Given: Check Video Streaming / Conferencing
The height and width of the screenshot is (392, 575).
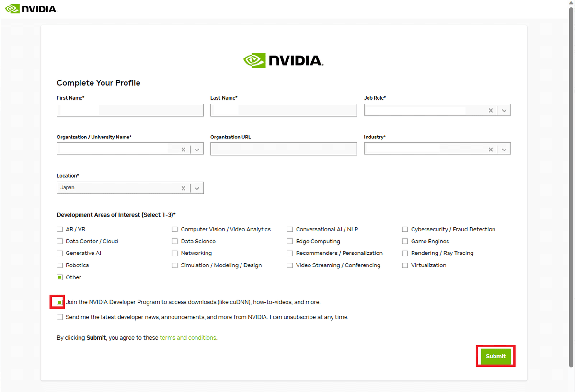Looking at the screenshot, I should pos(290,265).
